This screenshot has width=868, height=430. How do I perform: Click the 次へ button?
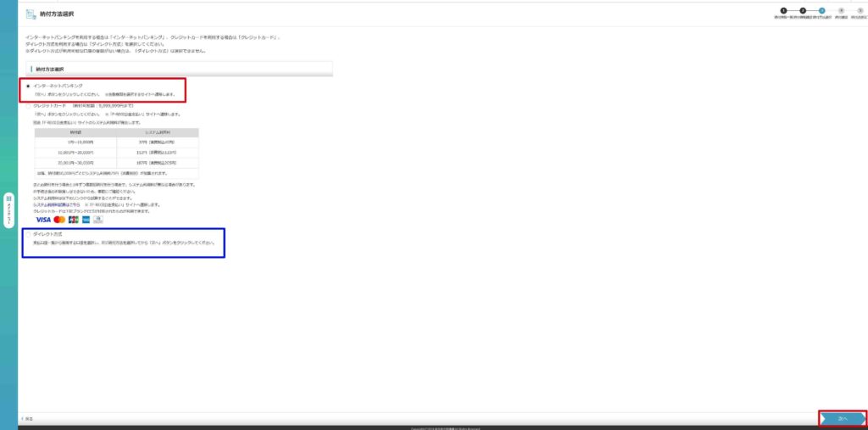(842, 418)
